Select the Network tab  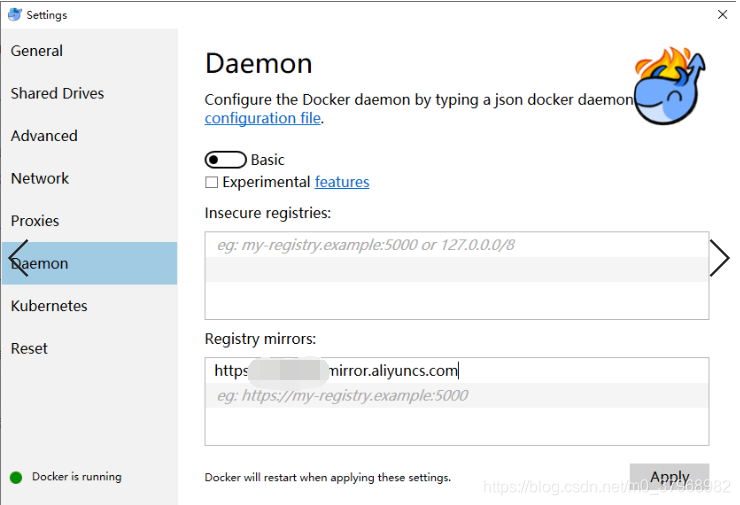point(40,178)
